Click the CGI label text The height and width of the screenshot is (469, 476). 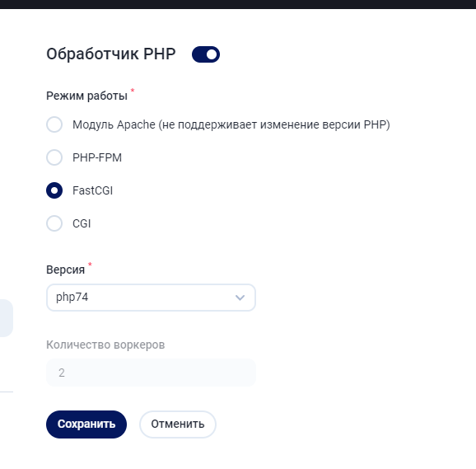(82, 224)
